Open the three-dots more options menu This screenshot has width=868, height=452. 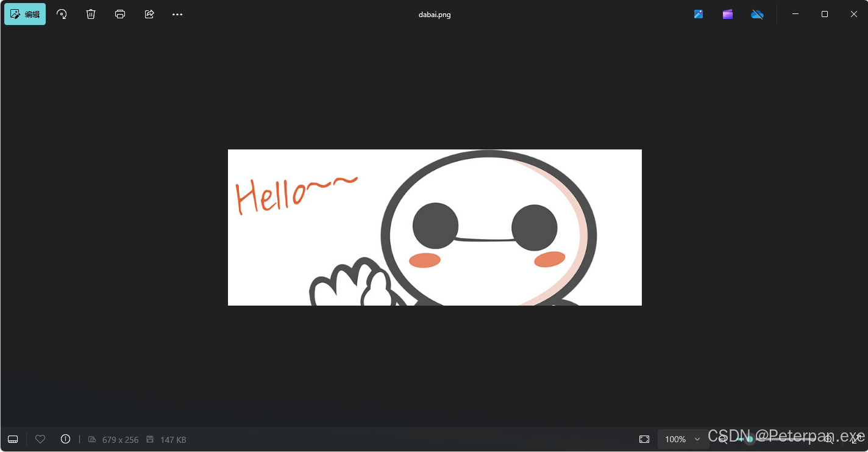[177, 14]
